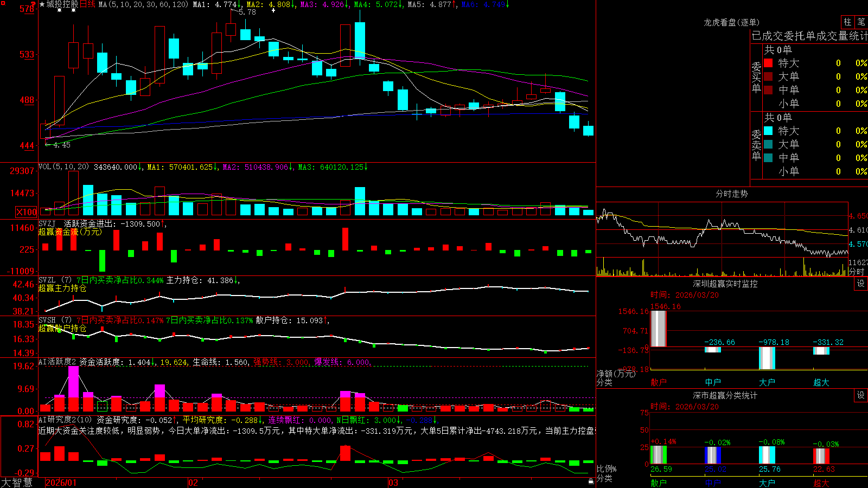Click the VOL(5,10,20) indicator label

tap(63, 167)
